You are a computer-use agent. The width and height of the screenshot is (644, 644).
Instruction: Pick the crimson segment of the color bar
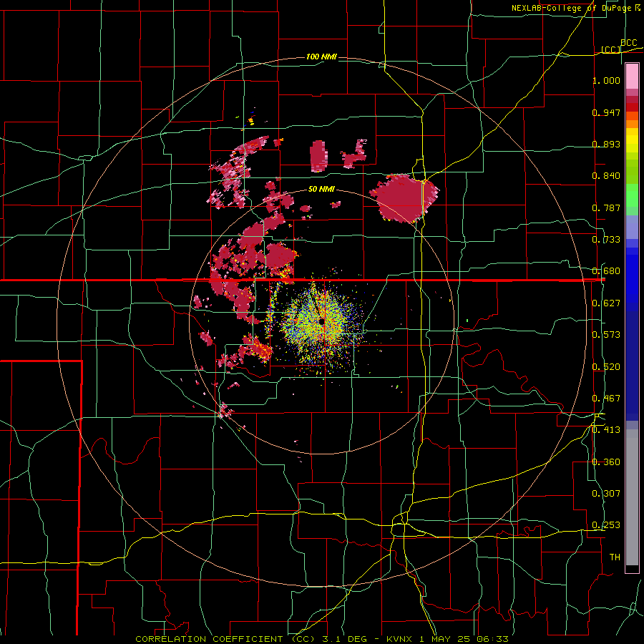pos(632,99)
